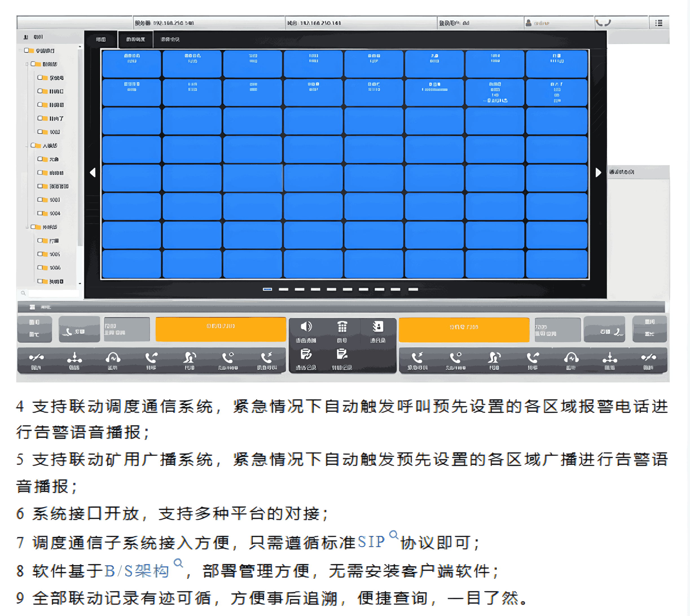690x616 pixels.
Task: Open the dial keypad telephone icon
Action: coord(342,327)
